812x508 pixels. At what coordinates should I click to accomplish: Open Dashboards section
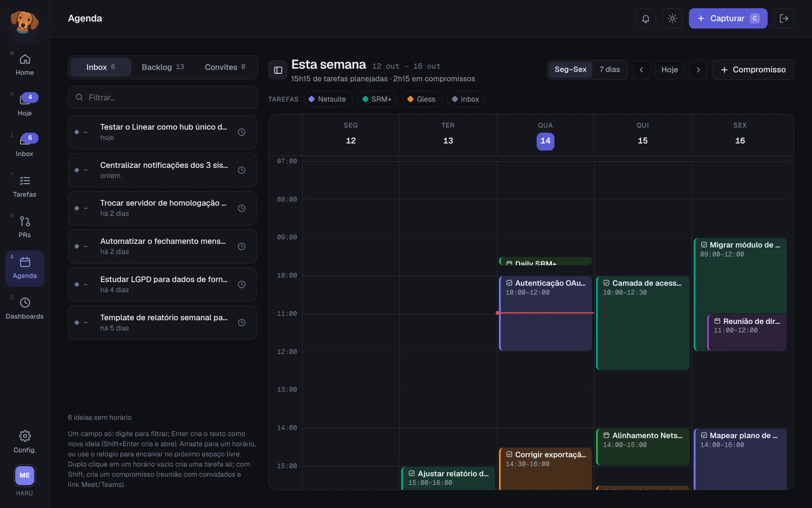pos(25,309)
